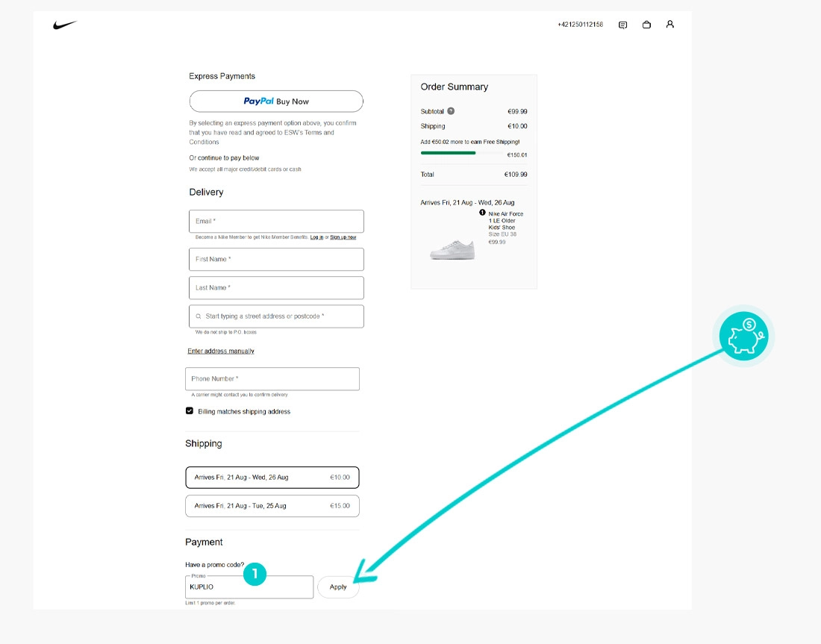Select the €15.00 shipping option
The height and width of the screenshot is (644, 821).
point(272,506)
